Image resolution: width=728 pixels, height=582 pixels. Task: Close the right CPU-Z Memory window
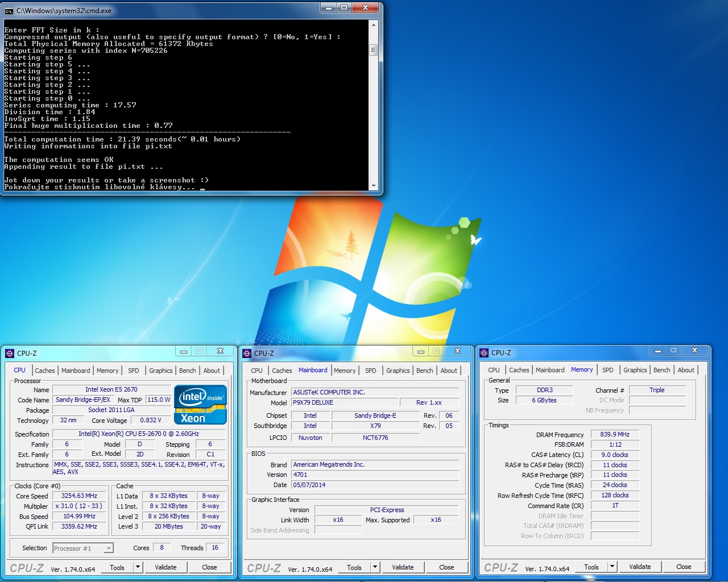(694, 351)
